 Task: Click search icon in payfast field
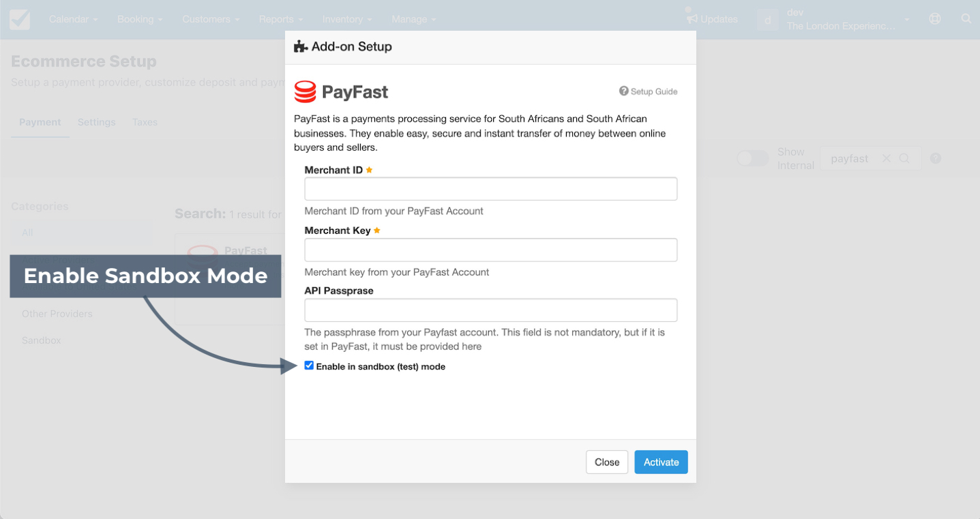[904, 158]
